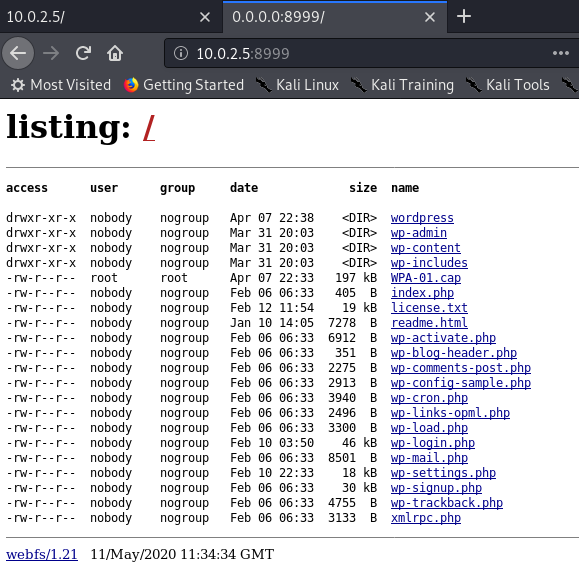Open a new browser tab

coord(464,17)
